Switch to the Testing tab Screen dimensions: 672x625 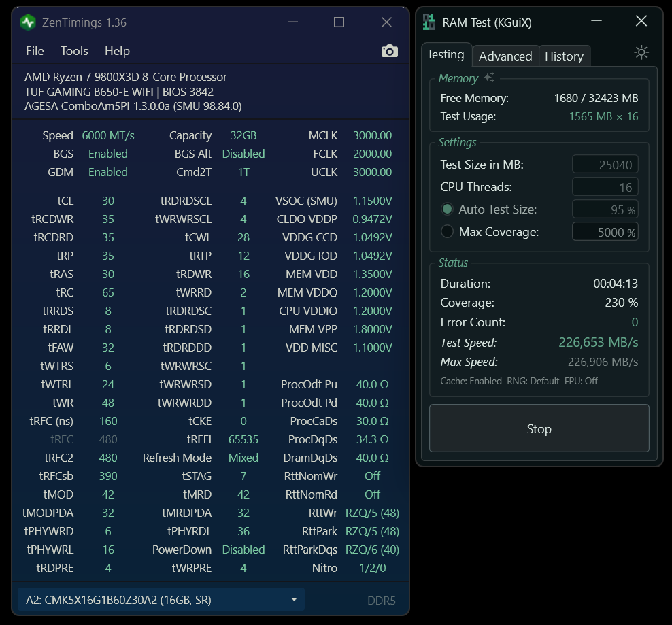click(446, 54)
